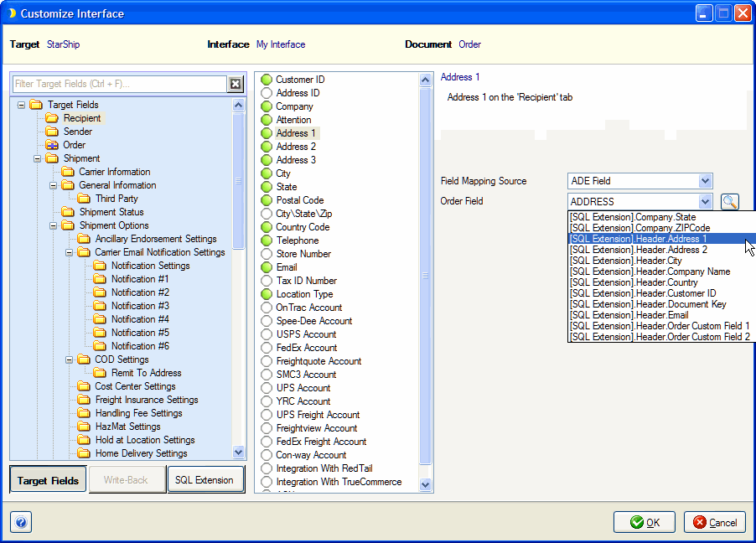This screenshot has height=543, width=756.
Task: Open Hold at Location Settings tree item
Action: point(145,440)
